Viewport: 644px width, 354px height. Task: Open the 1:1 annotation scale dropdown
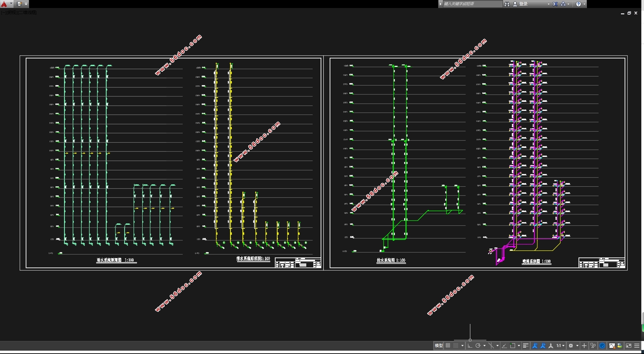tap(560, 346)
